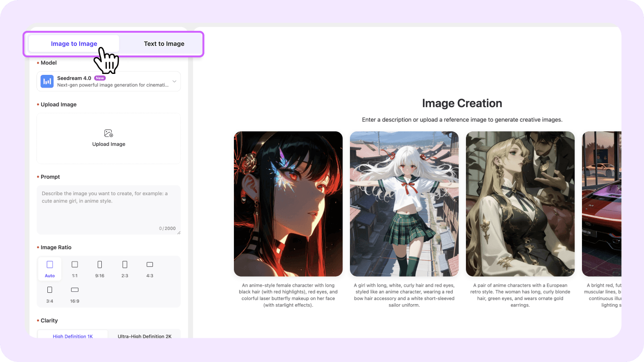Select the 3:4 ratio icon
The width and height of the screenshot is (644, 362).
pos(50,290)
